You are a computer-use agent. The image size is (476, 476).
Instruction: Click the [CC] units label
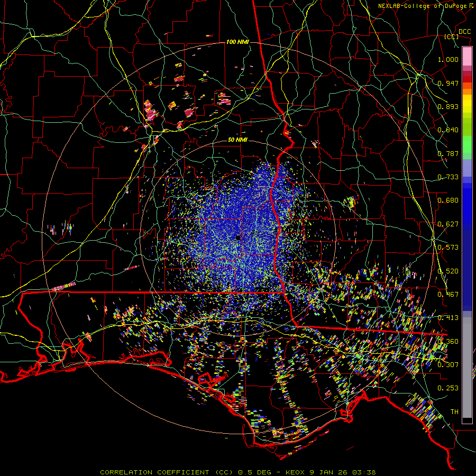[x=451, y=36]
